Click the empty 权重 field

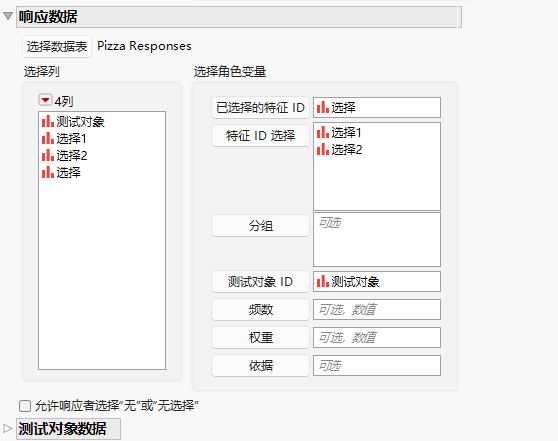[377, 337]
